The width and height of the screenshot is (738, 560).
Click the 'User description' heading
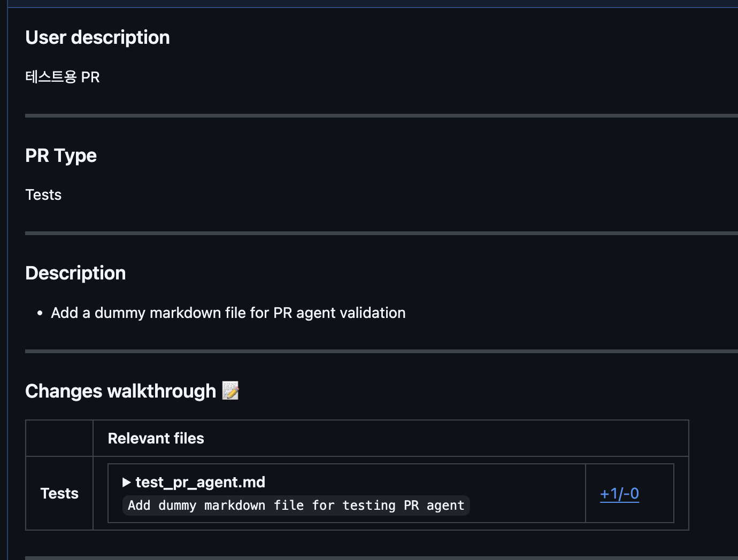pos(97,37)
